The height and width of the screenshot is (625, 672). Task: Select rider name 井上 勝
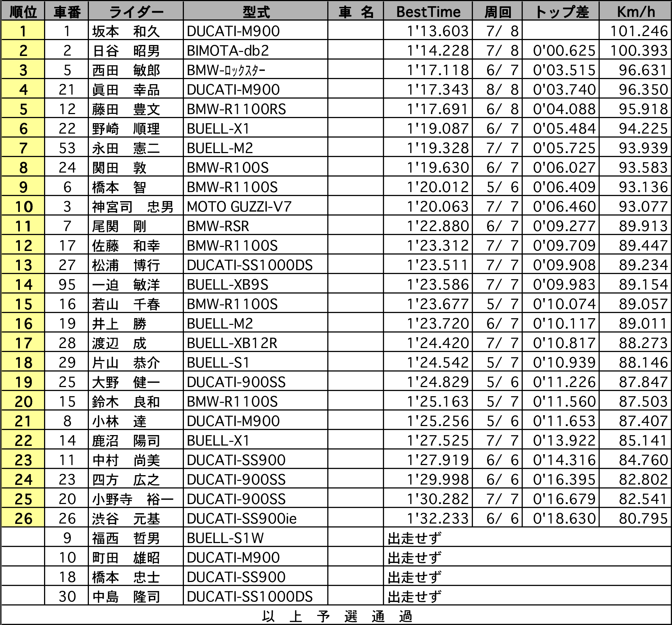pyautogui.click(x=119, y=324)
